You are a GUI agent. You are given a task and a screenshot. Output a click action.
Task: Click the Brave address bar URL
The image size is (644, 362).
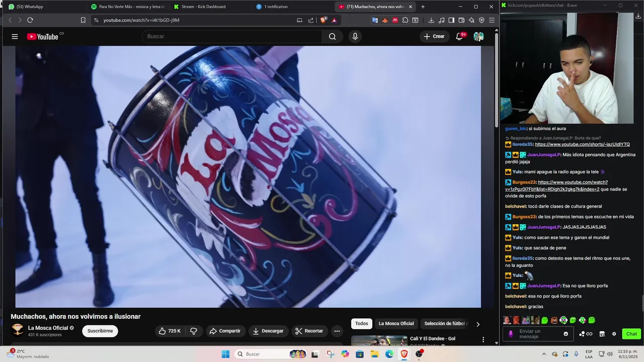141,20
